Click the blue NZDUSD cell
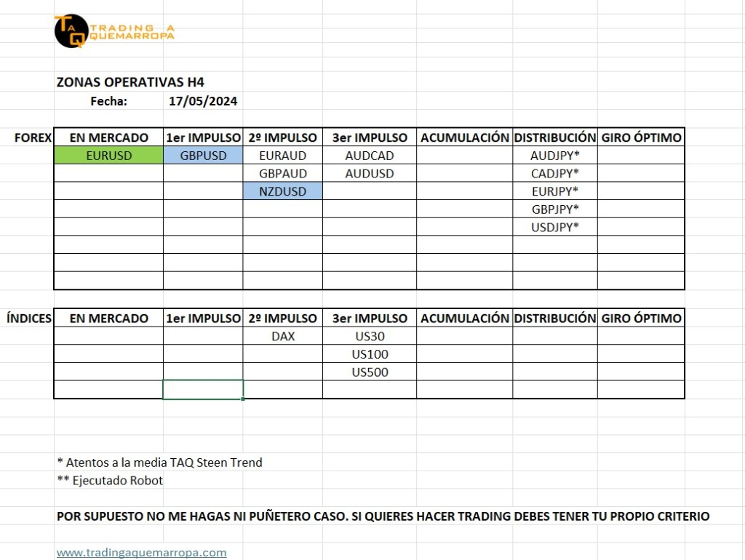This screenshot has width=745, height=560. click(x=282, y=191)
